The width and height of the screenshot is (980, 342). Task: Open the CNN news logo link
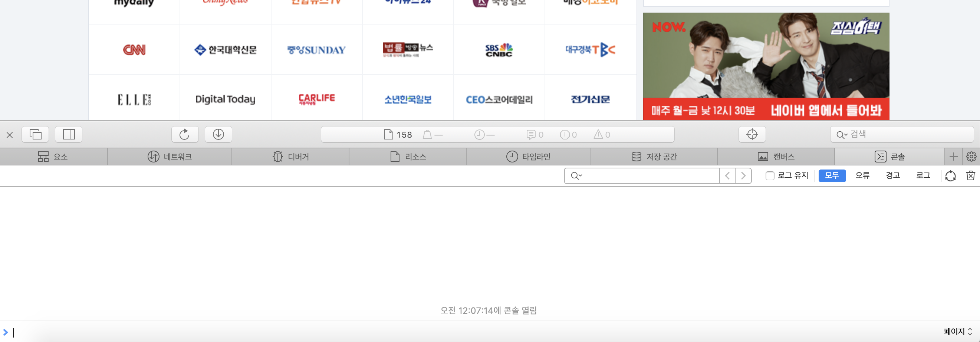click(x=134, y=50)
